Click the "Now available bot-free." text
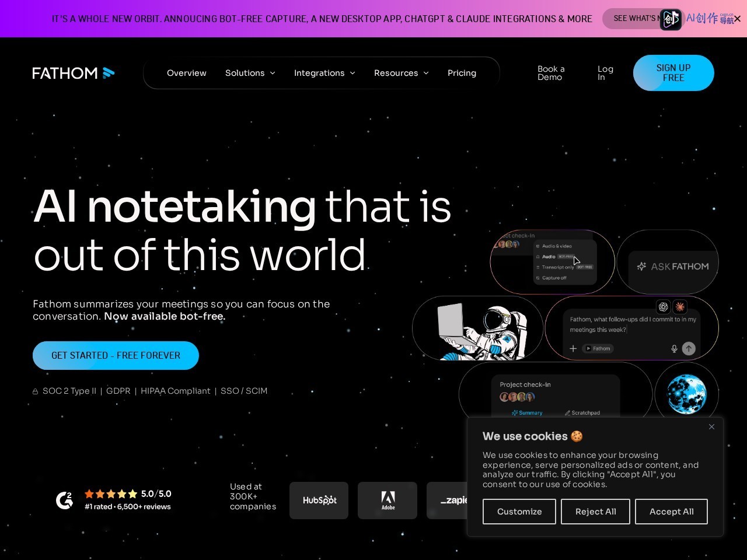747x560 pixels. click(165, 316)
